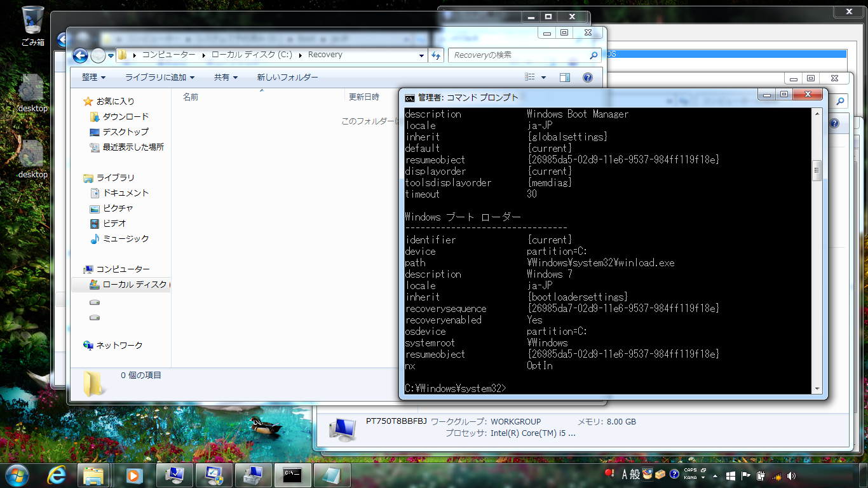Open the 共有 menu
The image size is (868, 488).
226,78
